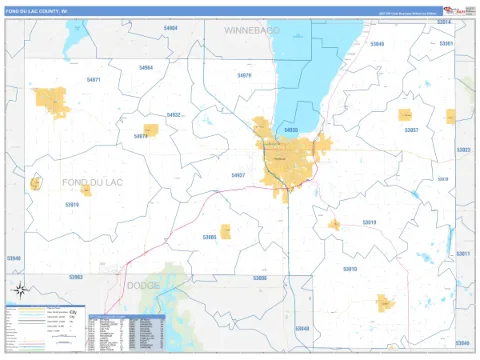Click ZIP code label 54935 on the lake
Viewport: 480px width, 360px height.
[x=291, y=130]
